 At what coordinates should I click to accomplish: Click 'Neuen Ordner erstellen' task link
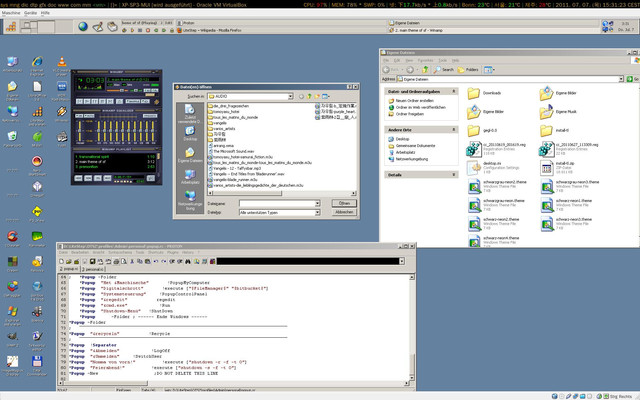tap(414, 102)
